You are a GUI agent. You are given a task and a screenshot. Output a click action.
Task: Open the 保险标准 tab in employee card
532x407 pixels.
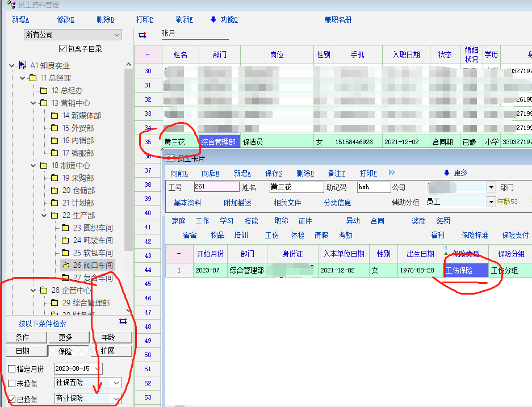475,235
